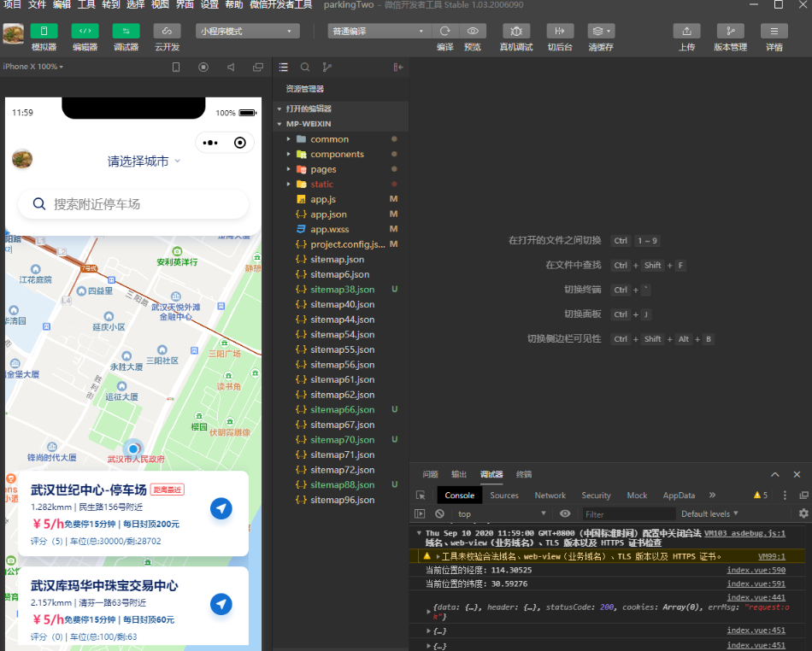Screen dimensions: 812x651
Task: Click the 真机调试 remote debug icon
Action: click(515, 32)
